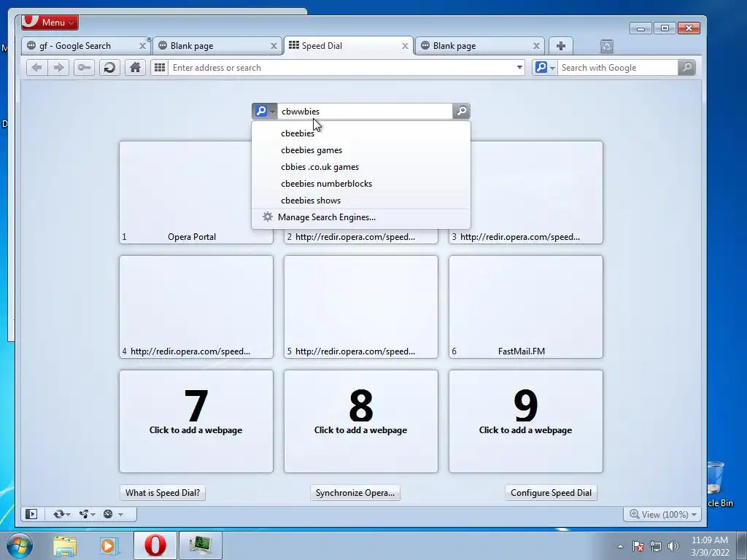Open Configure Speed Dial
The image size is (747, 560).
(551, 493)
